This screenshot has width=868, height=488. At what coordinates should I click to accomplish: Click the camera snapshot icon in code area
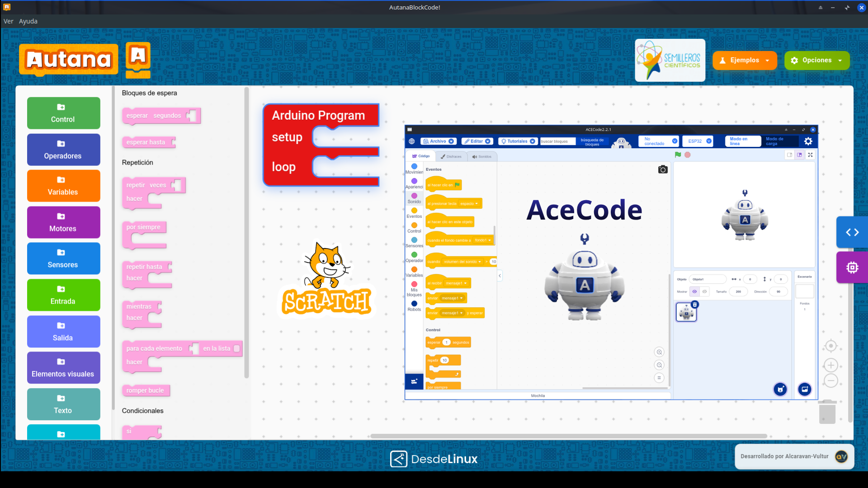[663, 169]
